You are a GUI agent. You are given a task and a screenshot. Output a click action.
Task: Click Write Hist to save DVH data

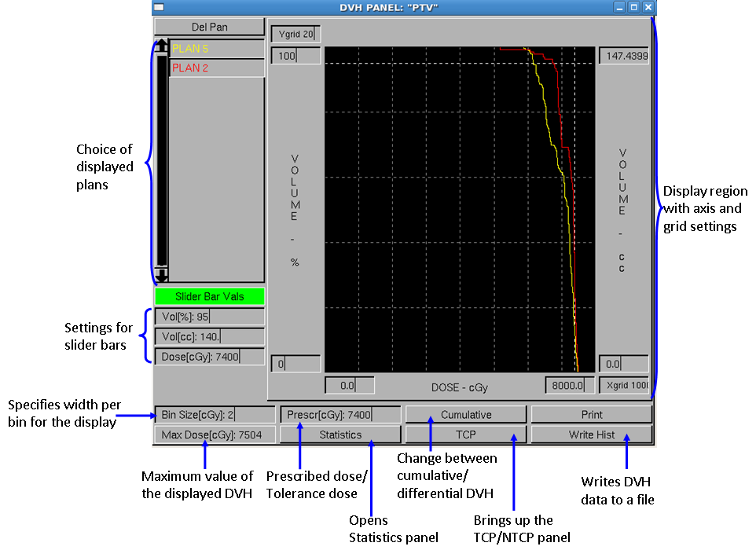pos(592,434)
